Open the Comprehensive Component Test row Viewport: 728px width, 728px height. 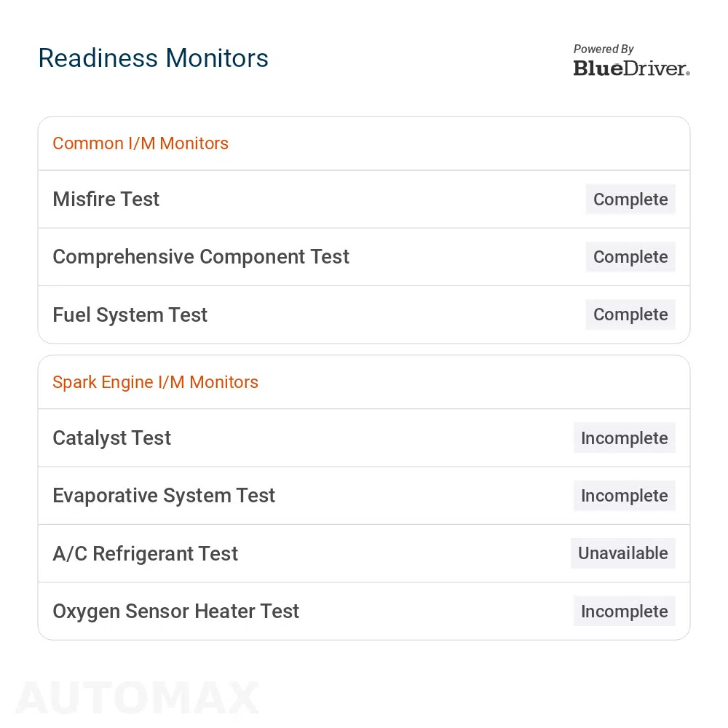[364, 257]
